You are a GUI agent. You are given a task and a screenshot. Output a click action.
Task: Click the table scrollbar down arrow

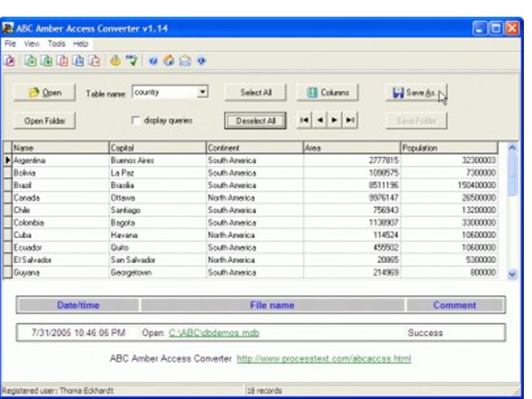coord(512,274)
